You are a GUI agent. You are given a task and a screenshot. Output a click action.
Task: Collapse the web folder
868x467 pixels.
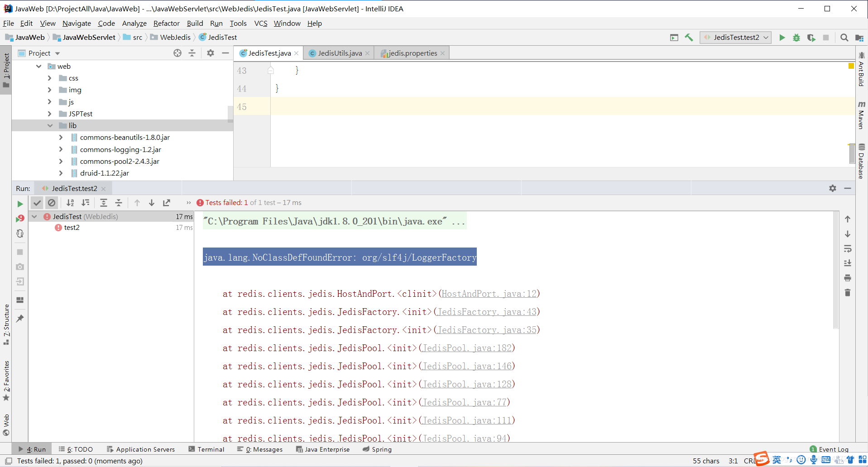click(x=39, y=67)
